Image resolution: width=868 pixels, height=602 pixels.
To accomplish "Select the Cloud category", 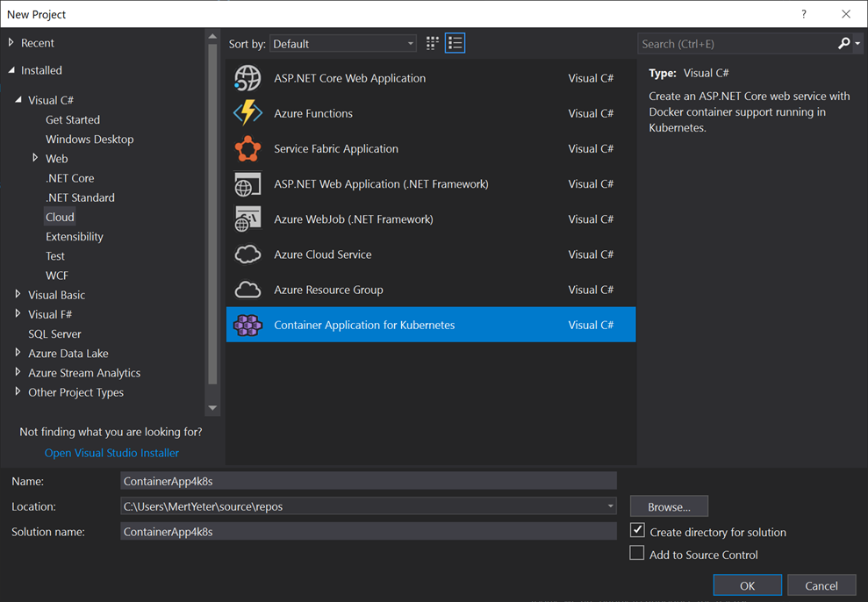I will pos(60,217).
